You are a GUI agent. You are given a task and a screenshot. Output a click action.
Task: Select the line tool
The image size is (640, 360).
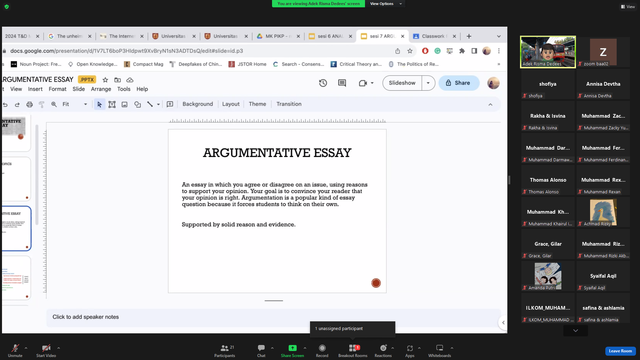[x=150, y=104]
